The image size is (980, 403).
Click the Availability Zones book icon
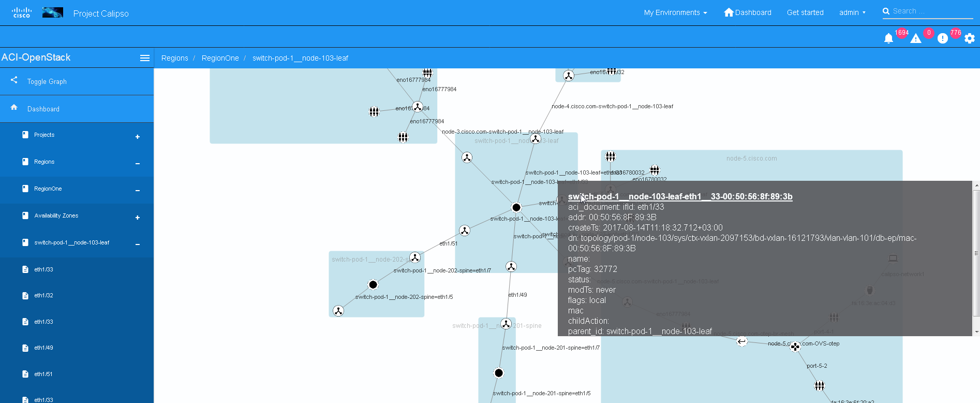click(x=25, y=215)
